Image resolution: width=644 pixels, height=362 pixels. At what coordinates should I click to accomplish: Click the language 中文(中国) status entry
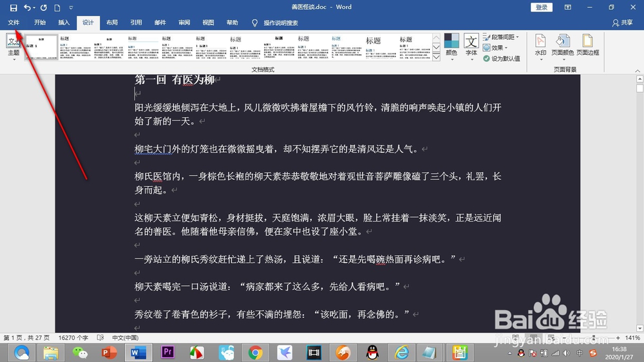(126, 338)
